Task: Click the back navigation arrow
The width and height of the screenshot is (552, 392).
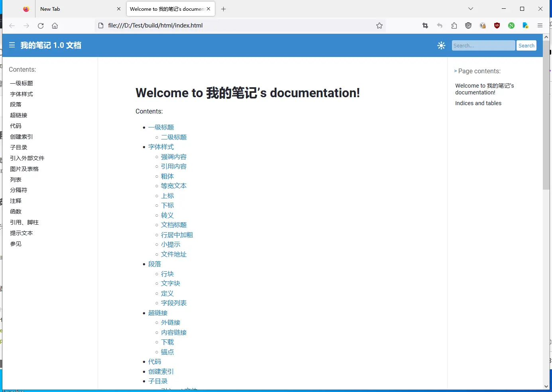Action: click(12, 25)
